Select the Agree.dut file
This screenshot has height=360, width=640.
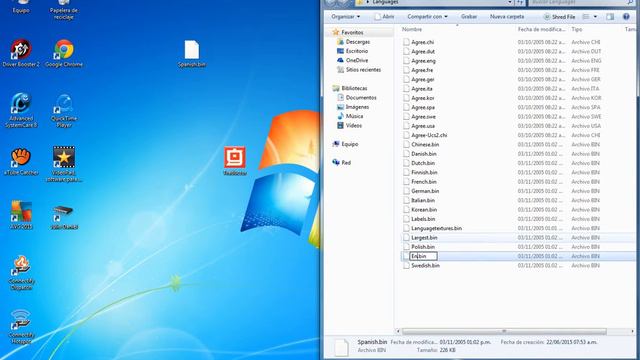coord(419,51)
